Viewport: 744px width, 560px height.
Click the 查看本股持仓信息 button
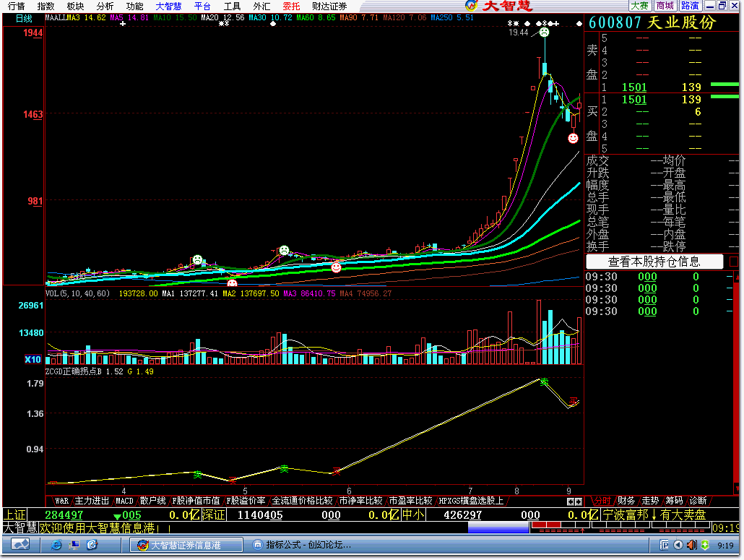tap(654, 262)
